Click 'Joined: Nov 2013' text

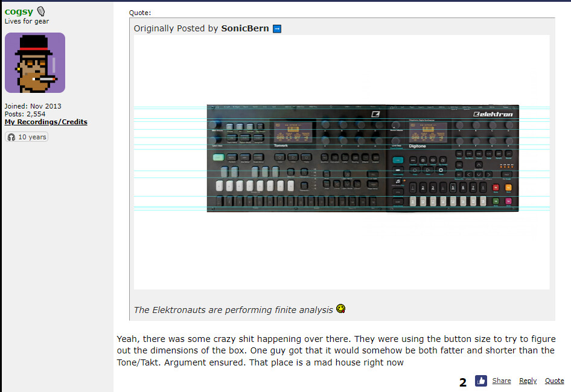pyautogui.click(x=33, y=106)
